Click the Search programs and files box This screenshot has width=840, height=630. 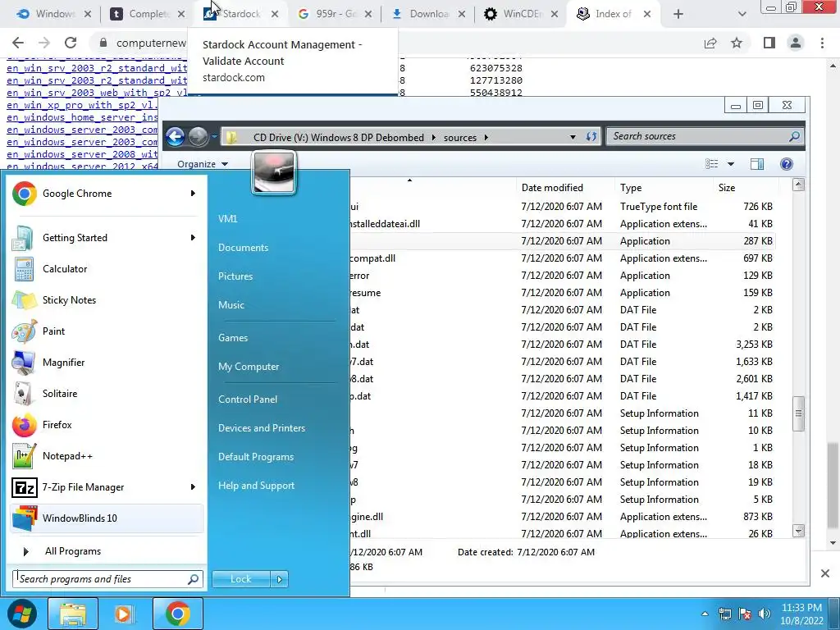(107, 579)
